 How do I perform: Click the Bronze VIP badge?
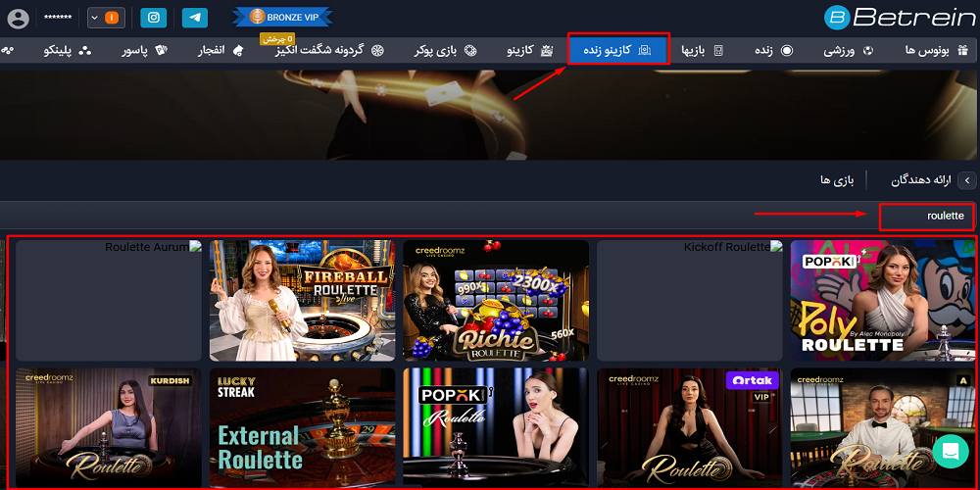coord(282,17)
